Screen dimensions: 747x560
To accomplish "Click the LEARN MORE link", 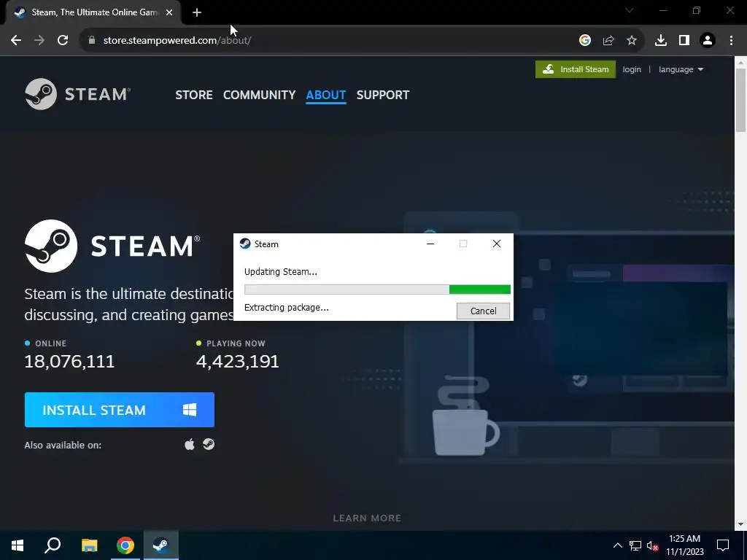I will 367,518.
